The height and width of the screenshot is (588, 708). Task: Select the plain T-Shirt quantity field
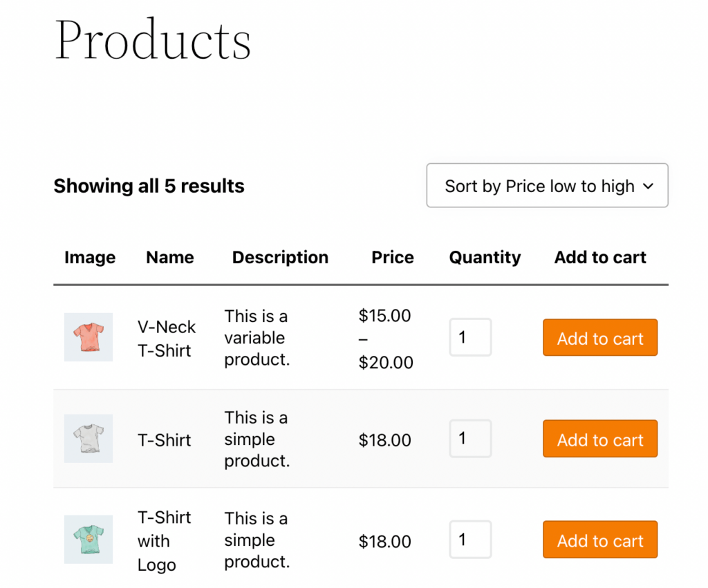470,438
